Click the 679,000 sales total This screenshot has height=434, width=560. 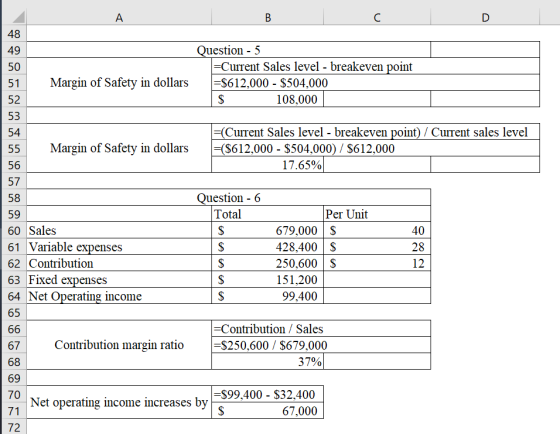pyautogui.click(x=268, y=230)
